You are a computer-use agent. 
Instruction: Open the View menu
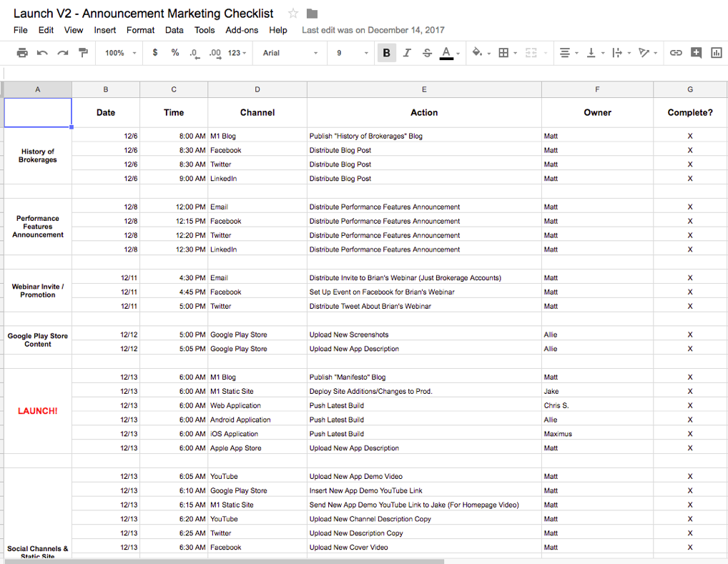point(74,30)
